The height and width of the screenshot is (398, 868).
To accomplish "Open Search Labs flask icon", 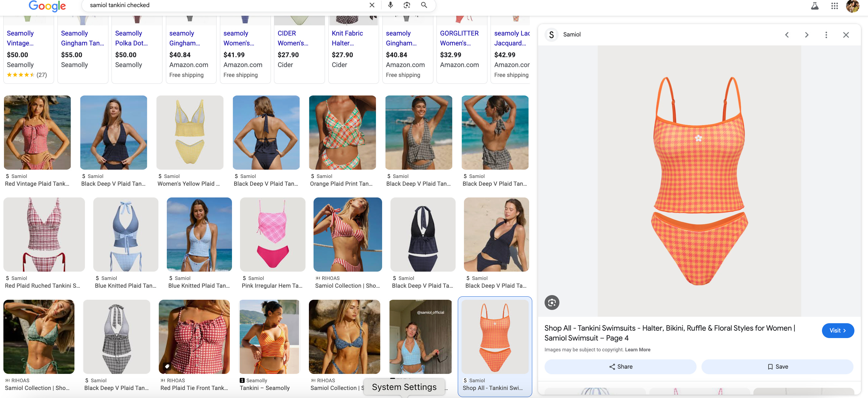I will pos(815,6).
